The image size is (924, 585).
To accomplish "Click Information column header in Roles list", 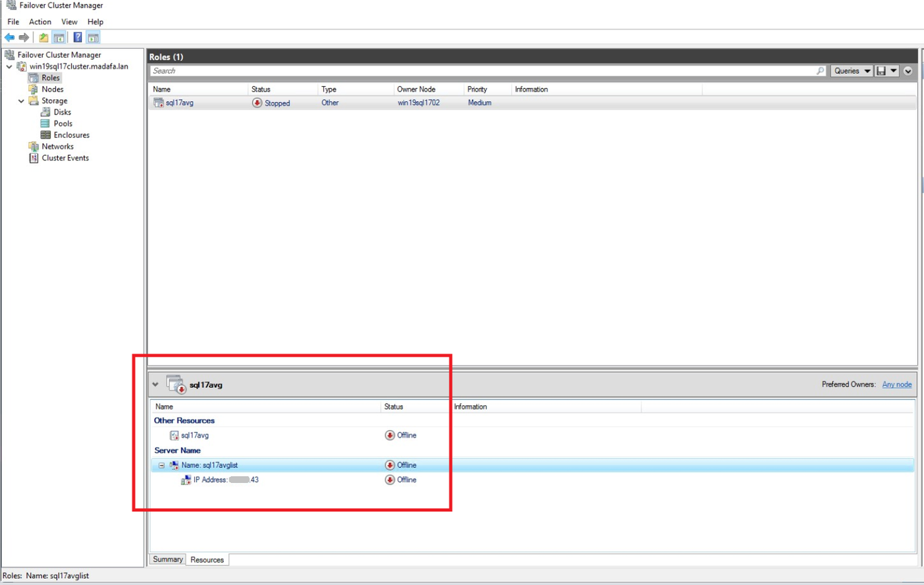I will point(607,90).
